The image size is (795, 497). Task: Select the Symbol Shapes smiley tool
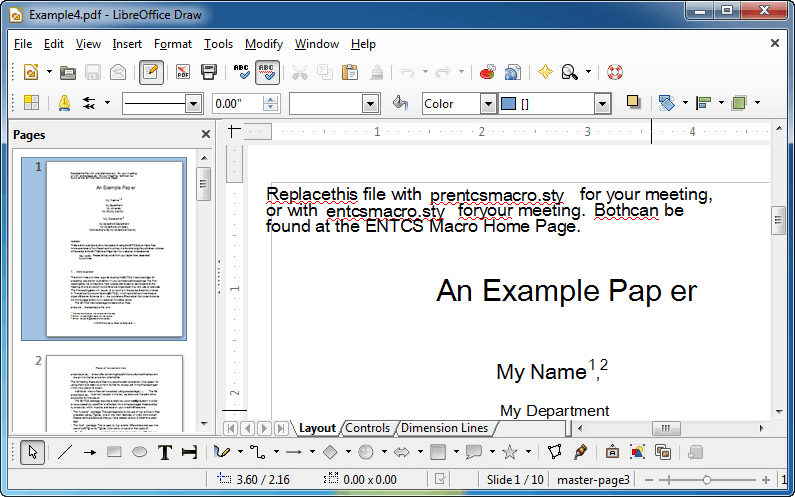coord(366,452)
